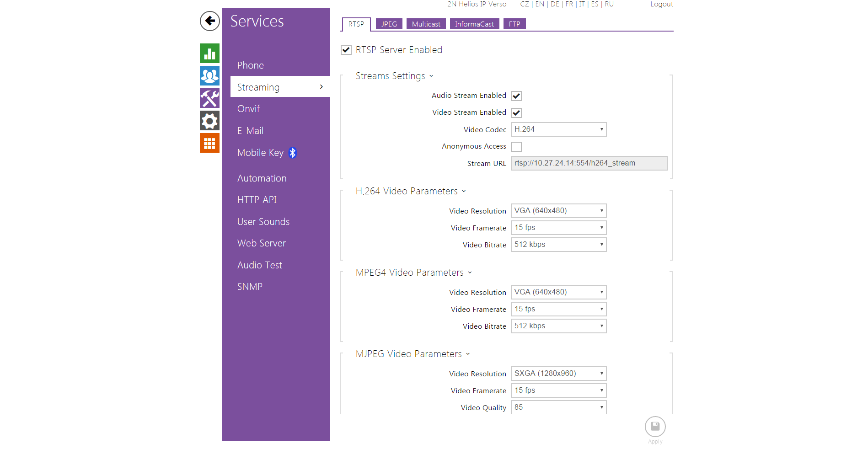868x449 pixels.
Task: Uncheck Audio Stream Enabled
Action: (x=516, y=96)
